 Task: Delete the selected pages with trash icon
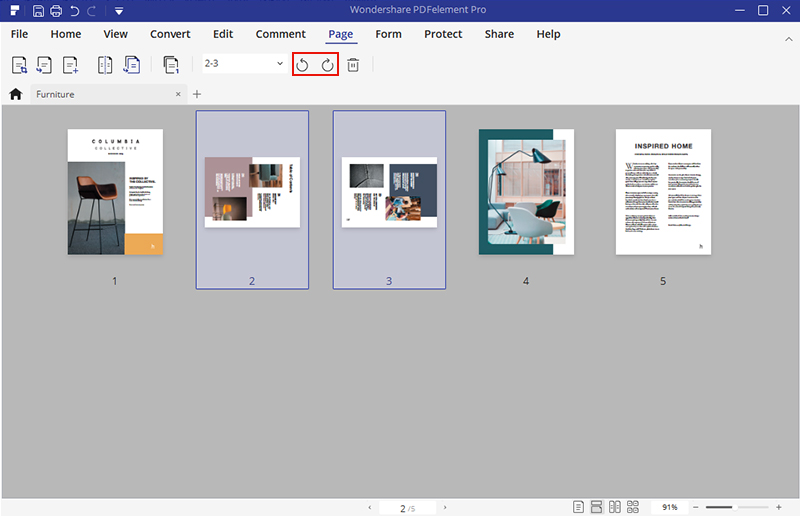(x=353, y=65)
